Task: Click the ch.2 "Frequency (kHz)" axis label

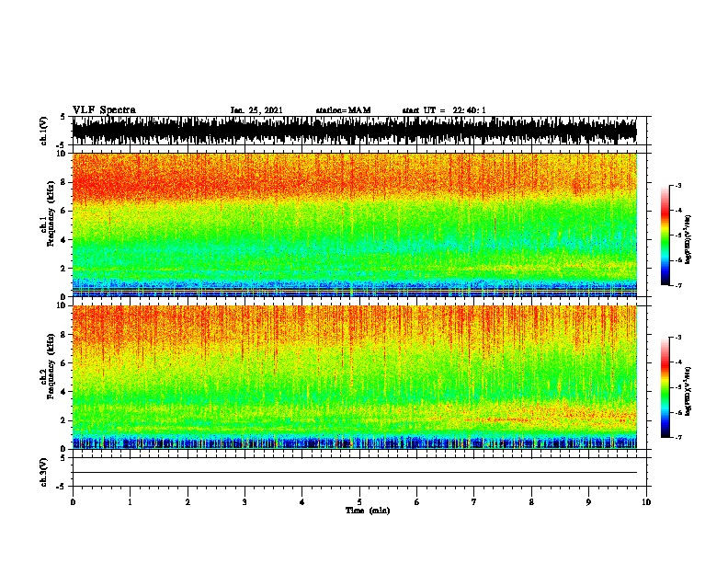Action: tap(51, 365)
